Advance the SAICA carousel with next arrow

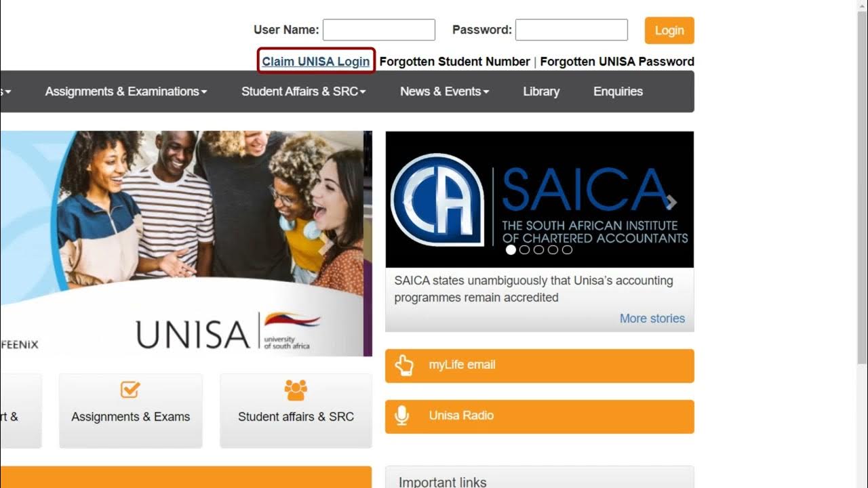(671, 202)
